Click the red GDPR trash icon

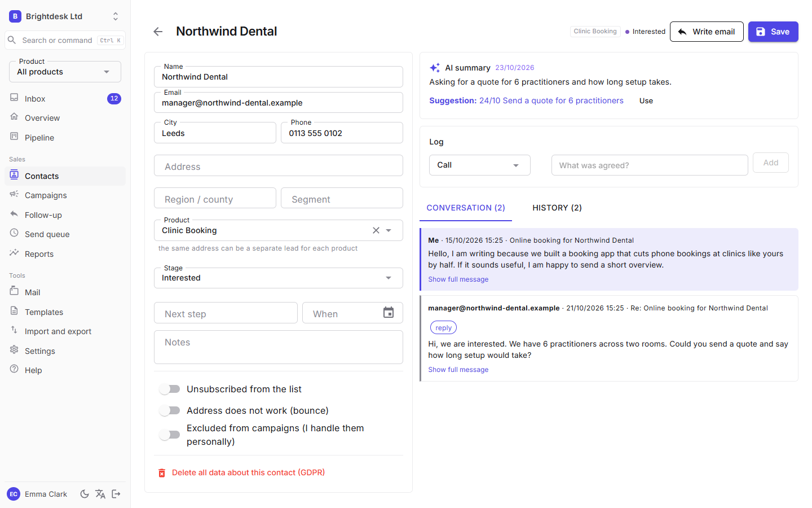pyautogui.click(x=162, y=473)
